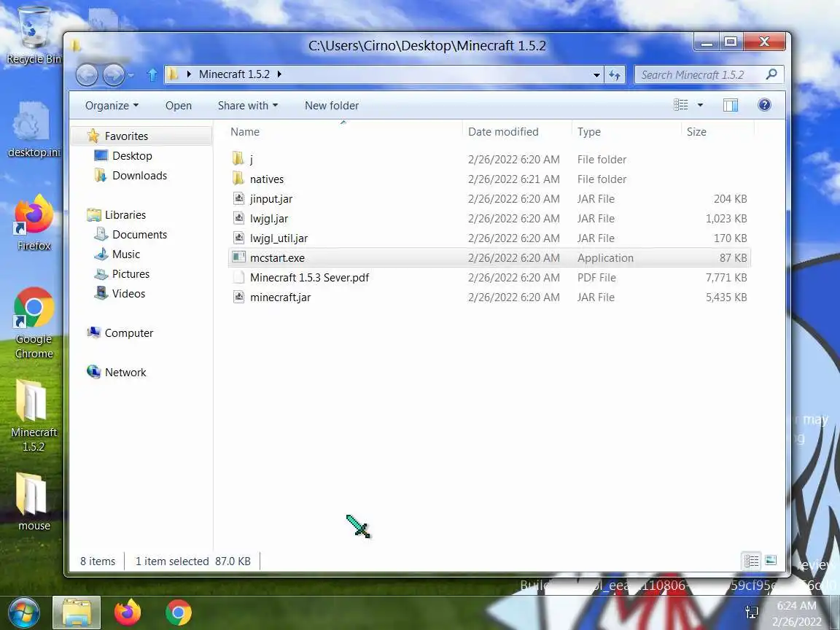Select the minecraft.jar file icon

tap(239, 297)
